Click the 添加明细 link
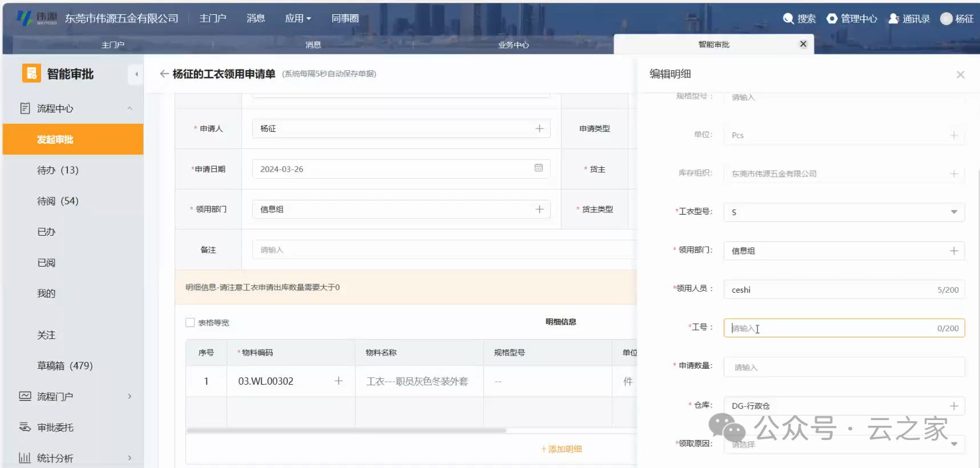This screenshot has width=980, height=468. 561,449
